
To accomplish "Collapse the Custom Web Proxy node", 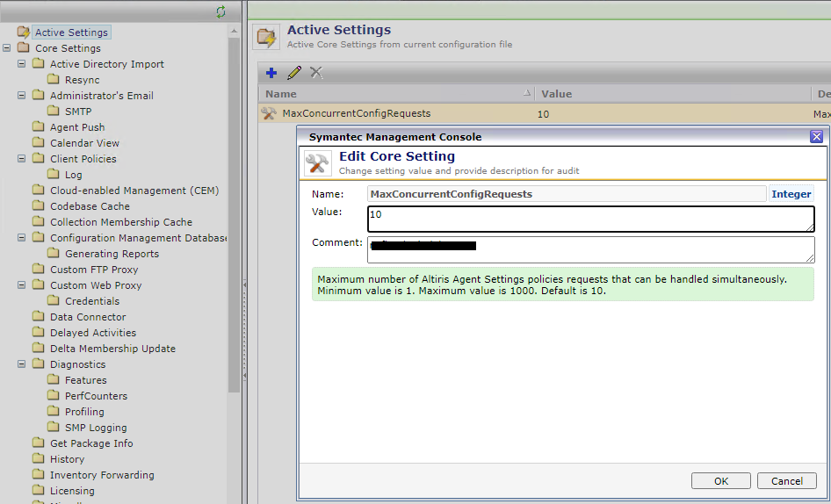I will click(22, 285).
